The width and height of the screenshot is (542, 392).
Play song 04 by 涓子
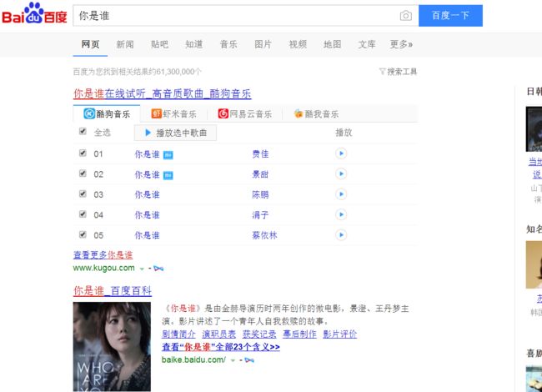tap(341, 214)
